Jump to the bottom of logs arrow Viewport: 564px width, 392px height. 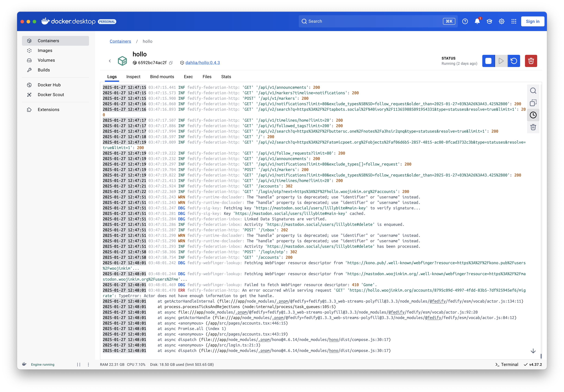533,351
